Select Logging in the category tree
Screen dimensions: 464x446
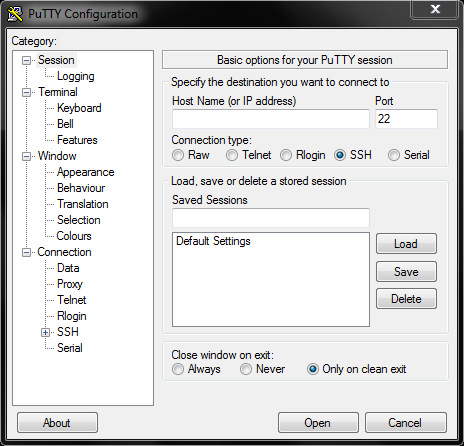(x=76, y=76)
